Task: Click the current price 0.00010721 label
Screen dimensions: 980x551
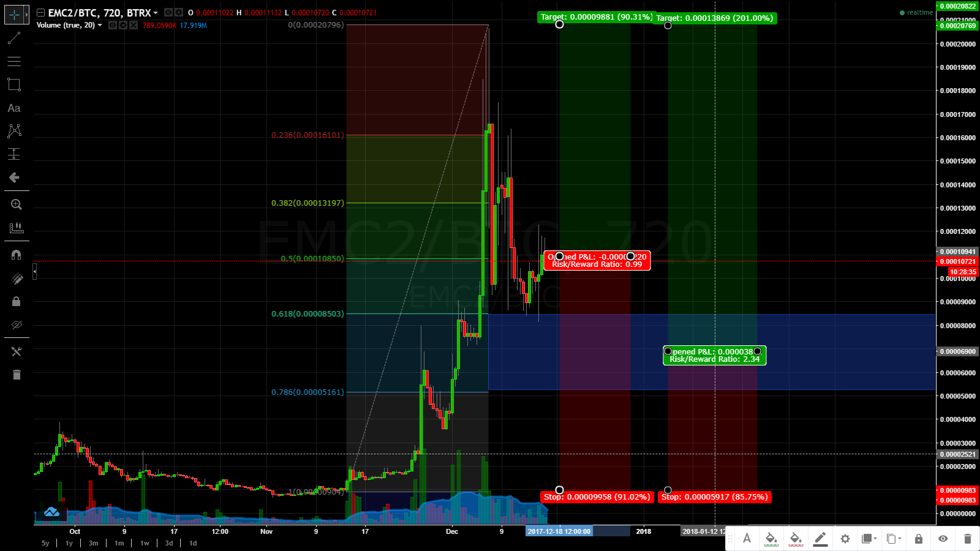Action: [x=958, y=261]
